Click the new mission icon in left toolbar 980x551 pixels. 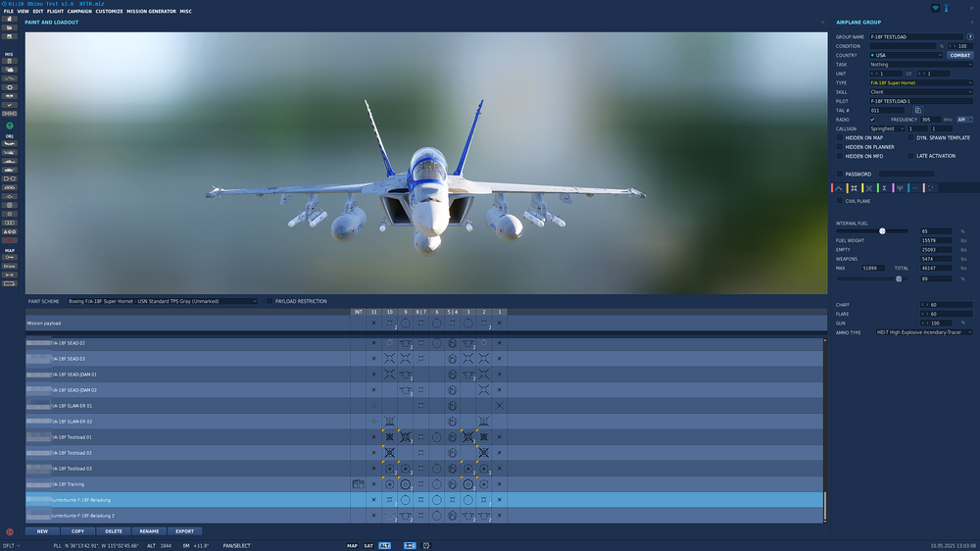(x=10, y=19)
